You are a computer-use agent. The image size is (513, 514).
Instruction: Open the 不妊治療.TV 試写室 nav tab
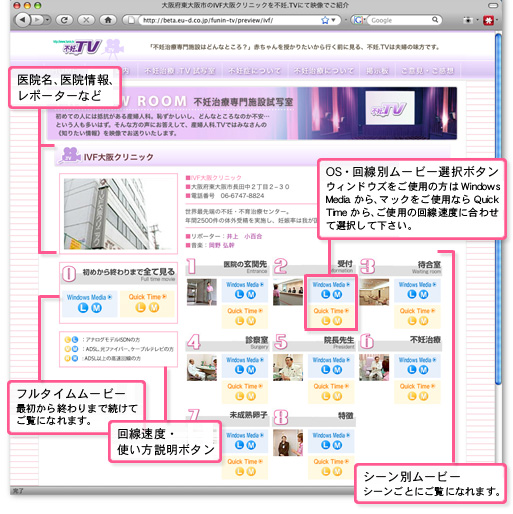pyautogui.click(x=180, y=71)
